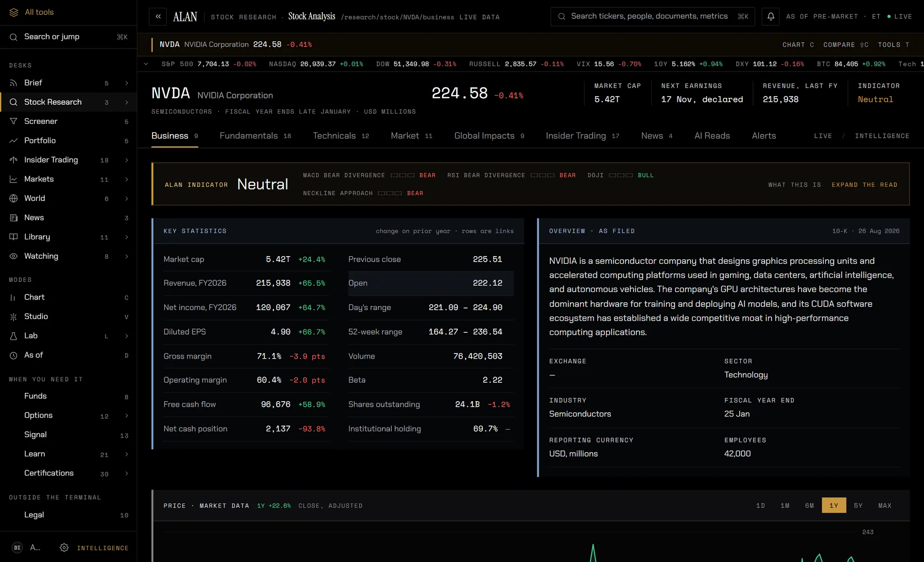Switch to the Global Impacts tab
Viewport: 924px width, 562px height.
[x=489, y=136]
